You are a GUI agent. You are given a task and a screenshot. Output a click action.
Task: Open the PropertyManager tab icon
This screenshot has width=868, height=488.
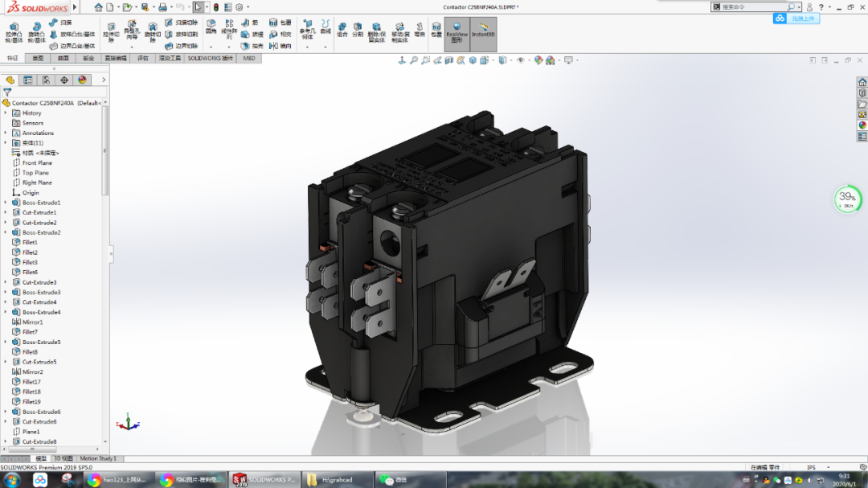pyautogui.click(x=27, y=80)
